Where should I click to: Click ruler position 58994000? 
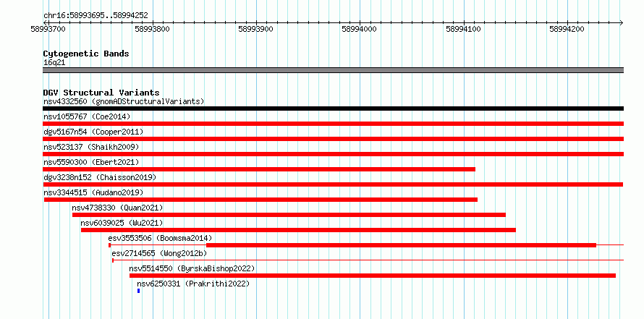(x=360, y=29)
